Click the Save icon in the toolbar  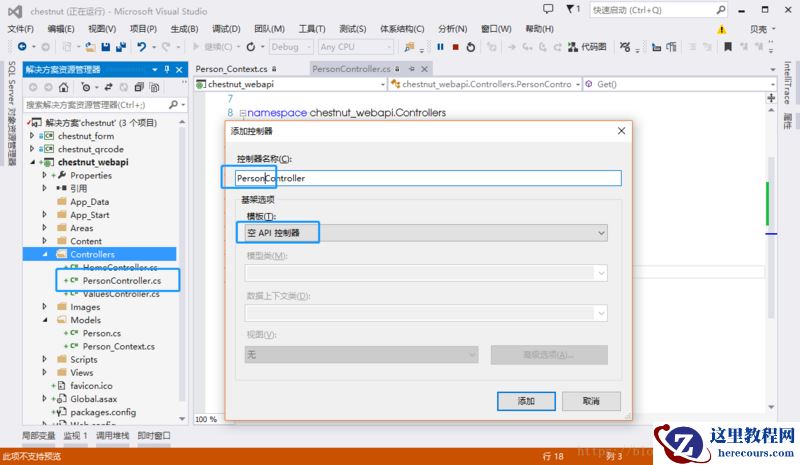click(x=106, y=47)
